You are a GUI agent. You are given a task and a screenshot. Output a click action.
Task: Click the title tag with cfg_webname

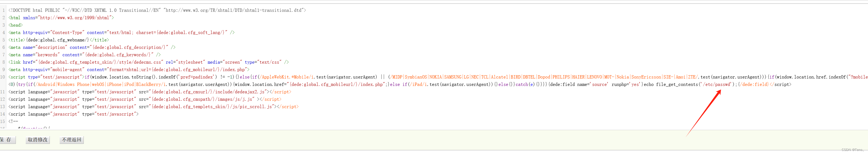pos(59,40)
